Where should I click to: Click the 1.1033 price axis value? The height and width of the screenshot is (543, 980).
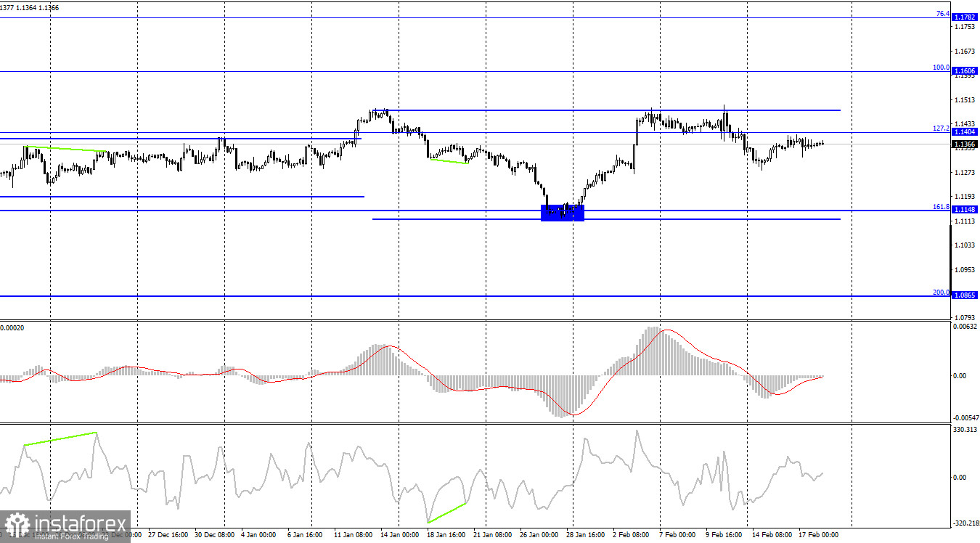965,245
